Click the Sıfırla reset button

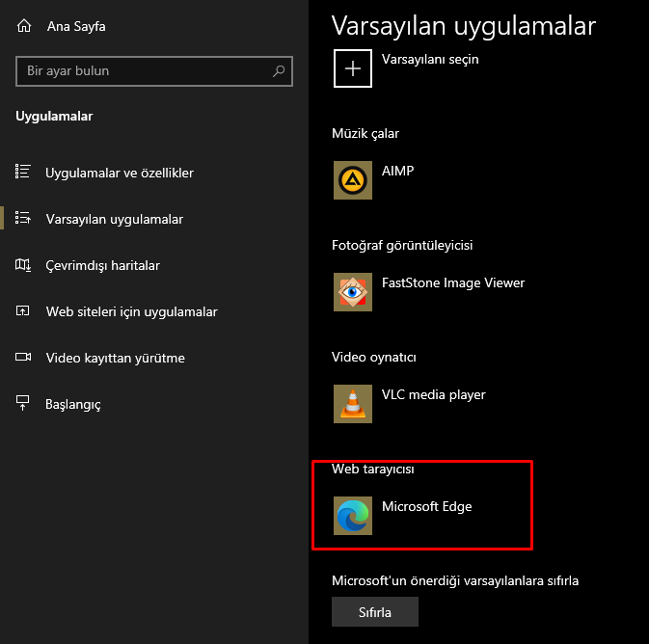click(x=375, y=612)
